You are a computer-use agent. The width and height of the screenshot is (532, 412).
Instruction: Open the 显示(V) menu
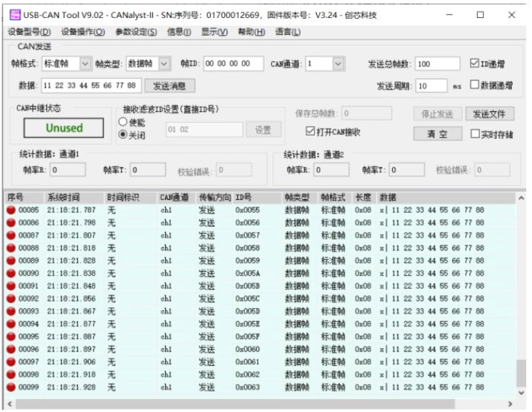click(214, 32)
